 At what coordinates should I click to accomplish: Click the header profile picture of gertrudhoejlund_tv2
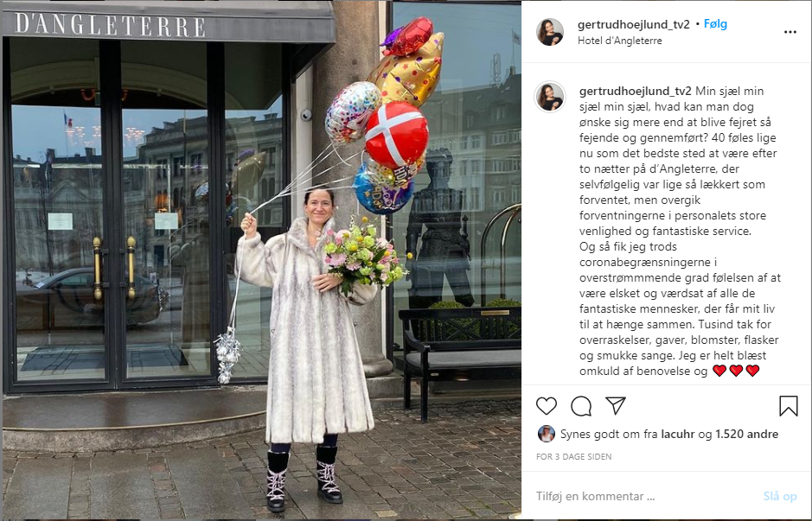coord(550,32)
